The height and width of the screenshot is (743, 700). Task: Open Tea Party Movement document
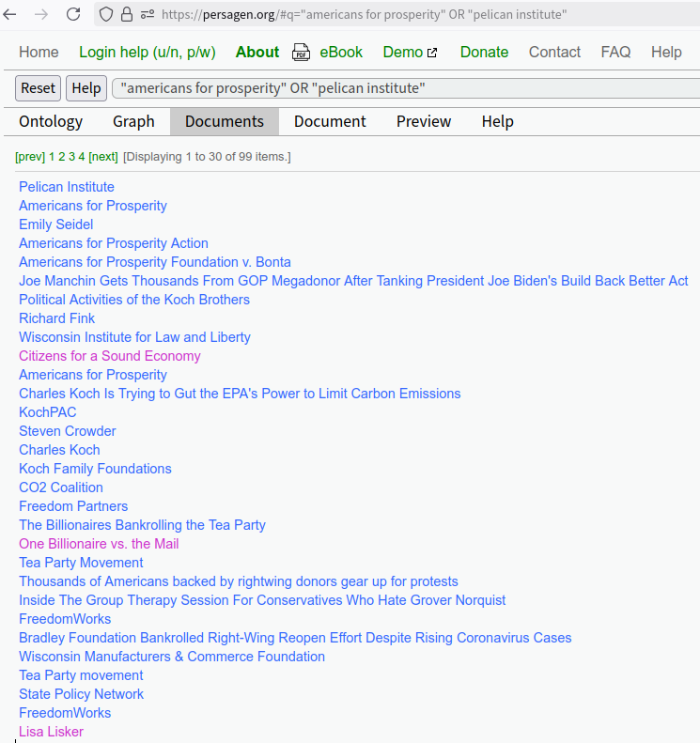click(81, 563)
